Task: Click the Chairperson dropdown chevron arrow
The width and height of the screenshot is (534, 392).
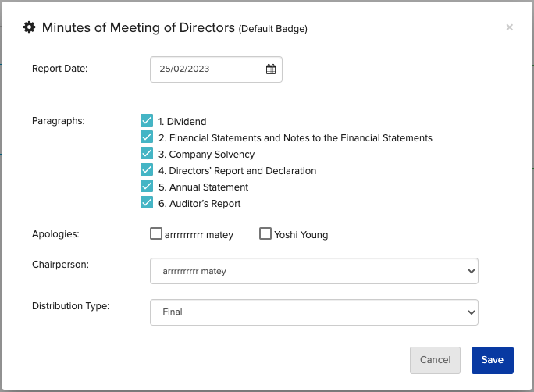Action: coord(472,271)
